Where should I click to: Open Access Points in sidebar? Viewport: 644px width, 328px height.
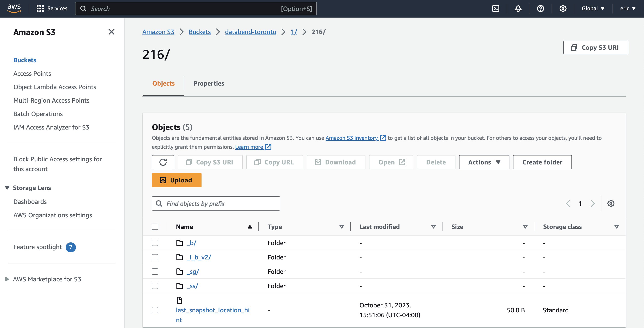point(32,73)
